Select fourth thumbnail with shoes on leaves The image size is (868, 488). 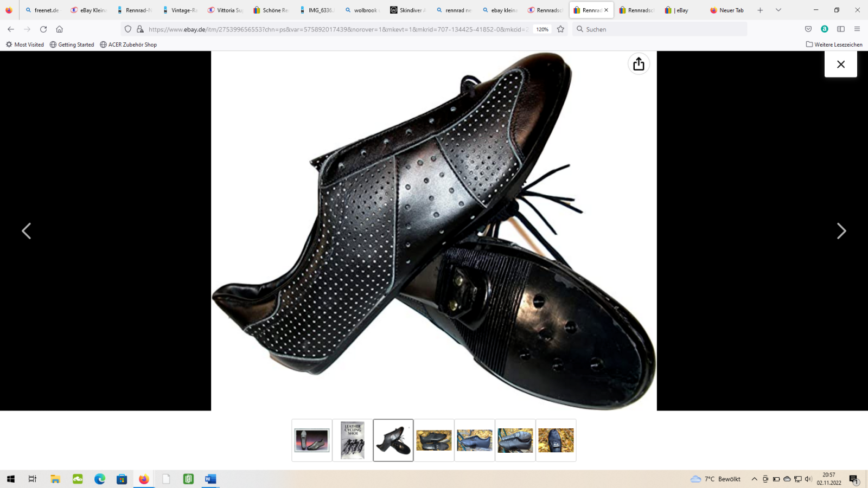click(434, 440)
